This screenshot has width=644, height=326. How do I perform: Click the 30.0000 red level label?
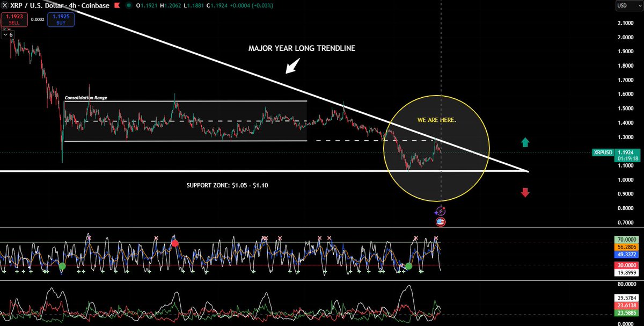click(x=627, y=265)
